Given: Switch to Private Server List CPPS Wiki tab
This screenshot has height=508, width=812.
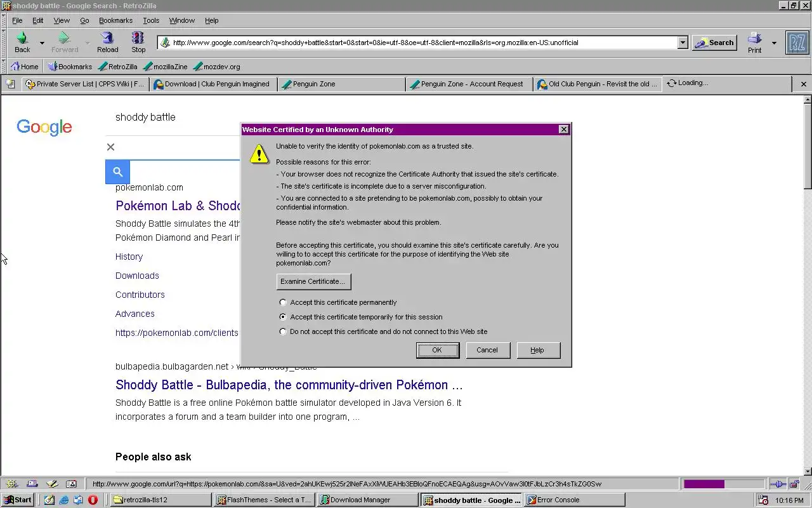Looking at the screenshot, I should (x=85, y=84).
